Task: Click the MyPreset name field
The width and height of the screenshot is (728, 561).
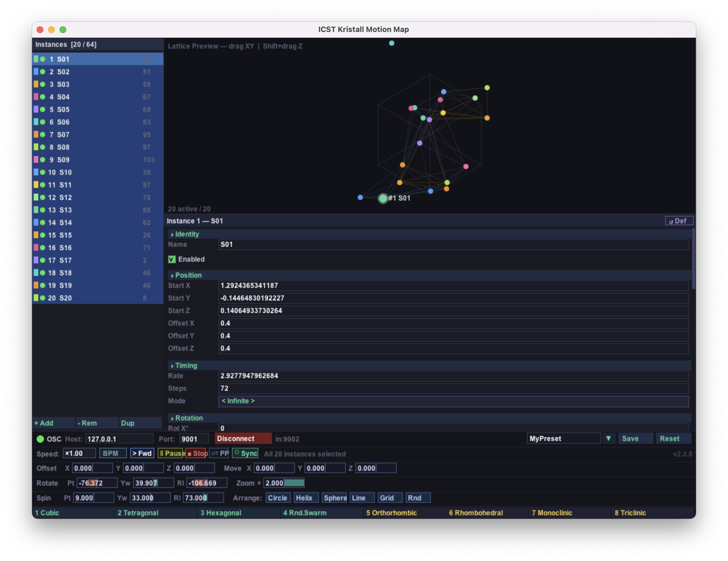Action: [x=564, y=438]
